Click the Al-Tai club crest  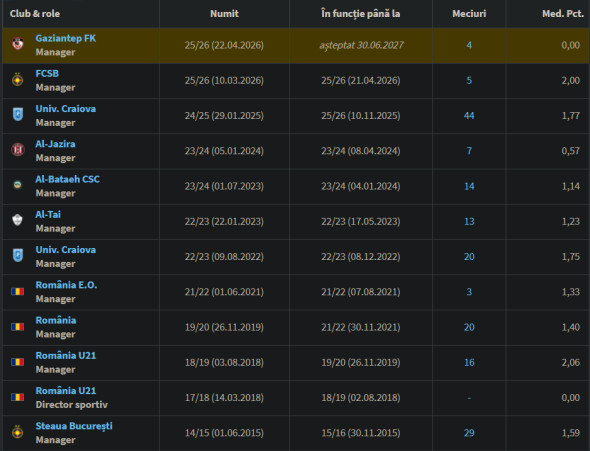[18, 220]
